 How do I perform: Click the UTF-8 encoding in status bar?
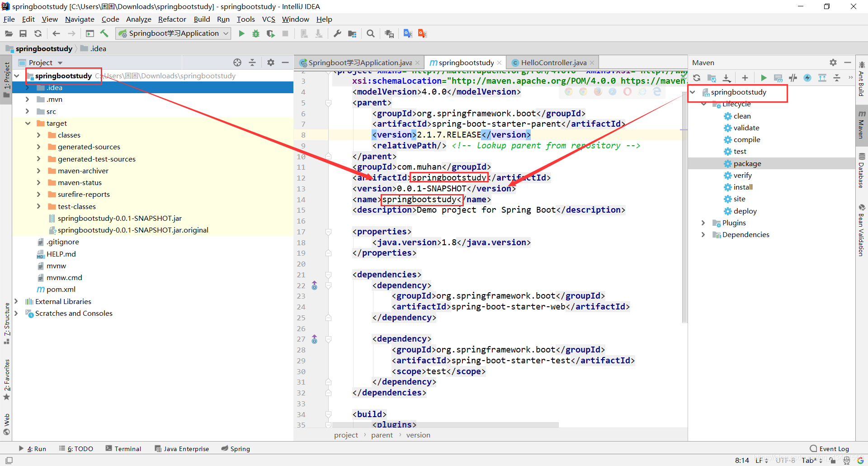pyautogui.click(x=785, y=460)
